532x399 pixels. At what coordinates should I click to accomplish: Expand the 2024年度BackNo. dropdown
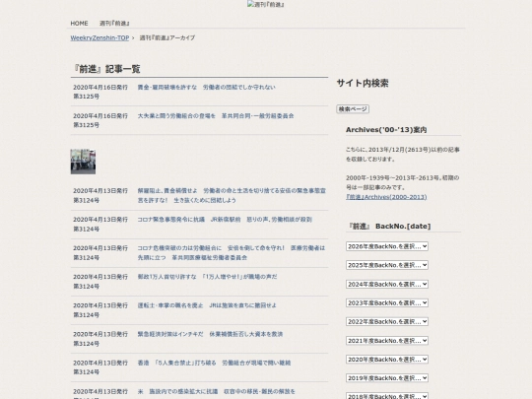tap(387, 284)
